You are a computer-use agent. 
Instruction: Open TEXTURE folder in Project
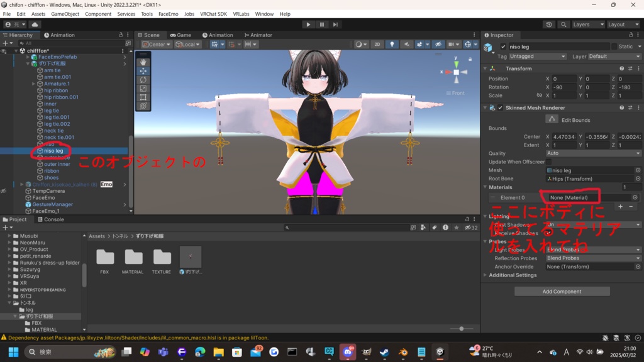(x=162, y=261)
